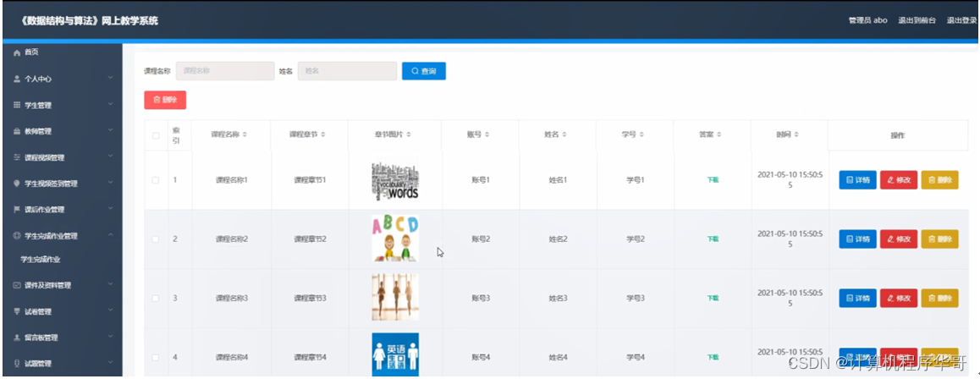Click the icon next to 教师管理
980x379 pixels.
pyautogui.click(x=17, y=132)
